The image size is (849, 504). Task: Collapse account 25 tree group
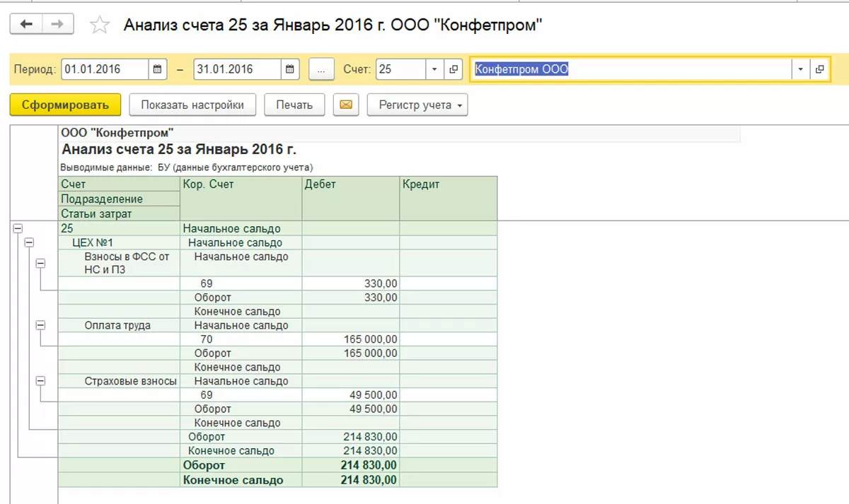click(18, 228)
